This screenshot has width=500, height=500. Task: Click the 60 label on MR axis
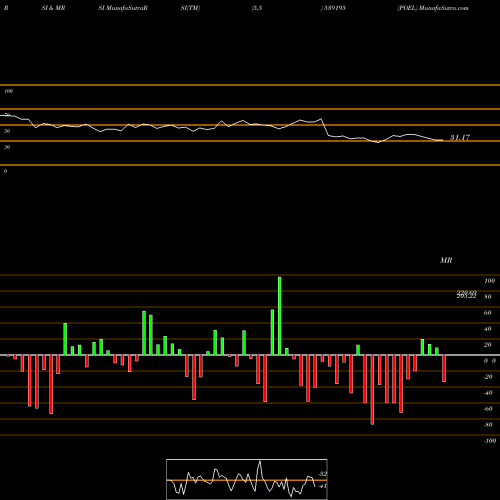488,313
